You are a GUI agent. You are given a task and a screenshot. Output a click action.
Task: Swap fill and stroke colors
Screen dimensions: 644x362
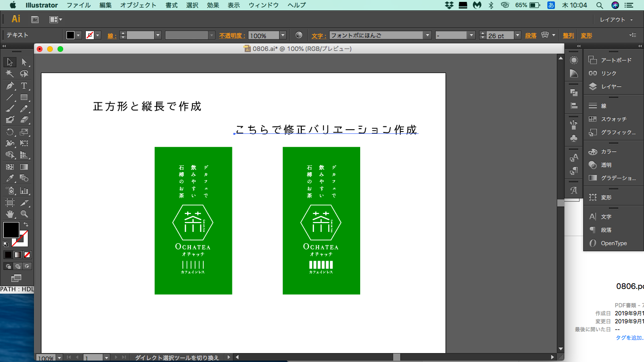[x=26, y=224]
